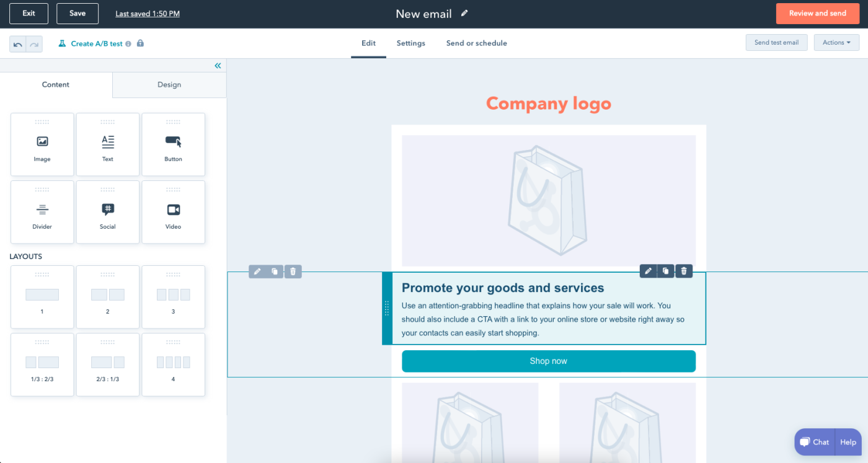868x463 pixels.
Task: Select the Video content module
Action: click(173, 212)
